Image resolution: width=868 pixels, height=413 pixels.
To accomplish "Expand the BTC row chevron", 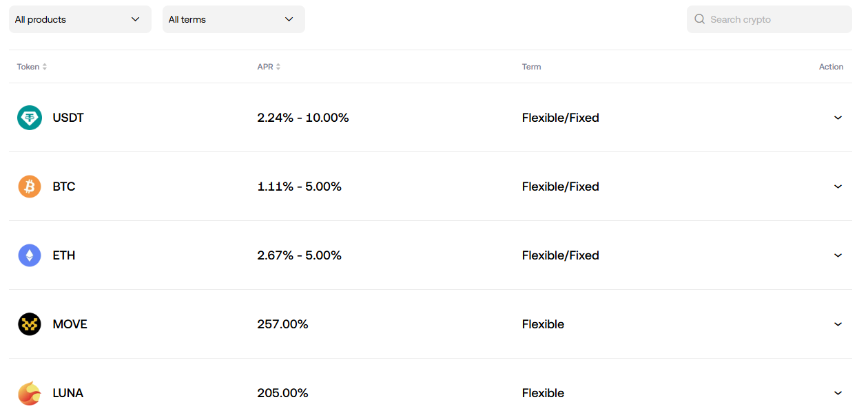I will coord(838,187).
